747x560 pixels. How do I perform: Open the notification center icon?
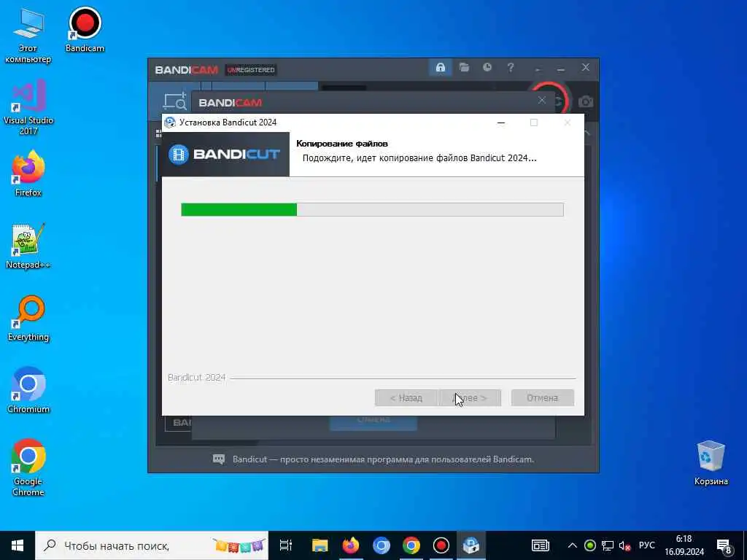click(724, 546)
